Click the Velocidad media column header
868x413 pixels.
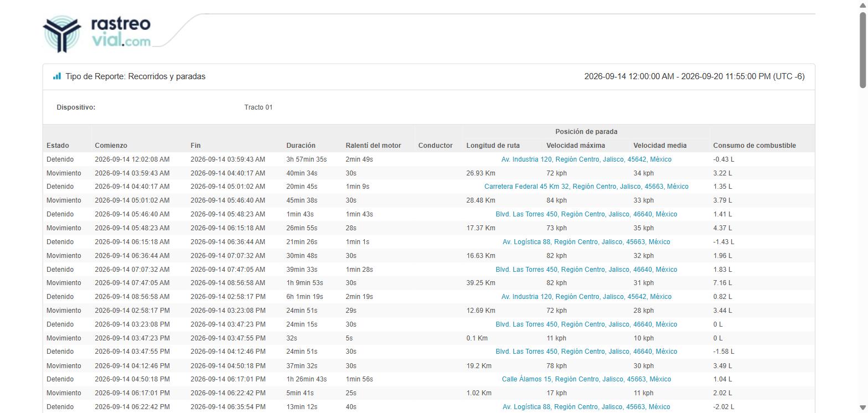660,146
